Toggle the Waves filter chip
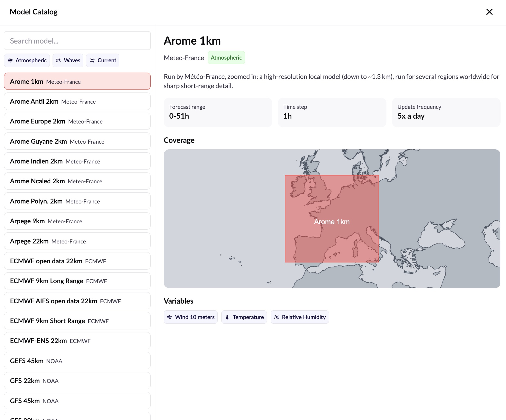506x420 pixels. 68,60
